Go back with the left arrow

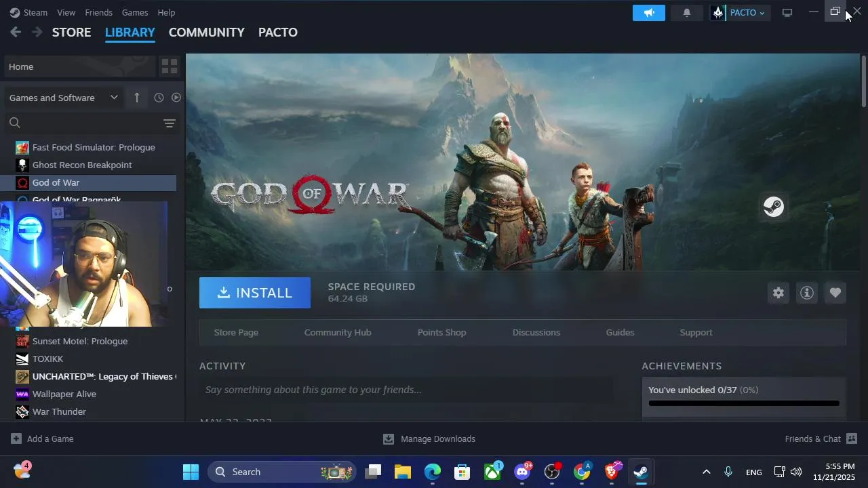coord(16,32)
